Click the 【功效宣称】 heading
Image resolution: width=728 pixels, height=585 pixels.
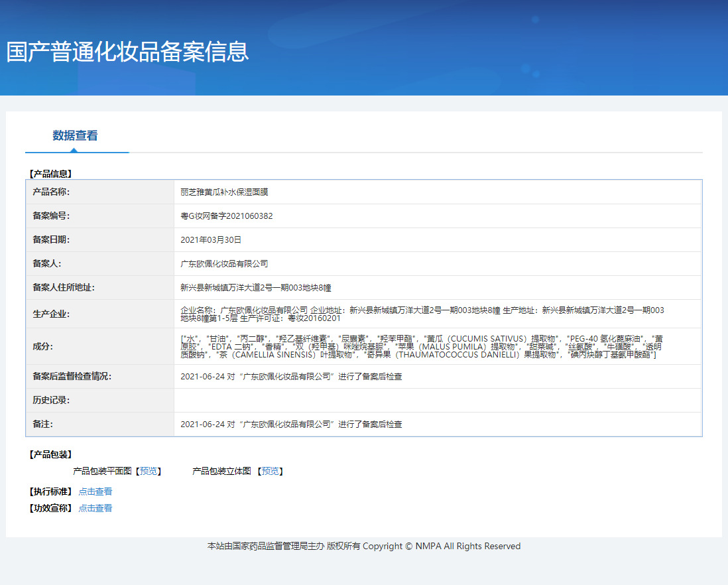click(x=50, y=508)
